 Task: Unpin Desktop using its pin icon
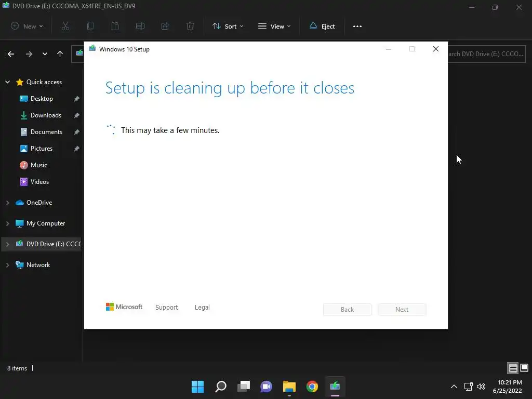tap(77, 99)
